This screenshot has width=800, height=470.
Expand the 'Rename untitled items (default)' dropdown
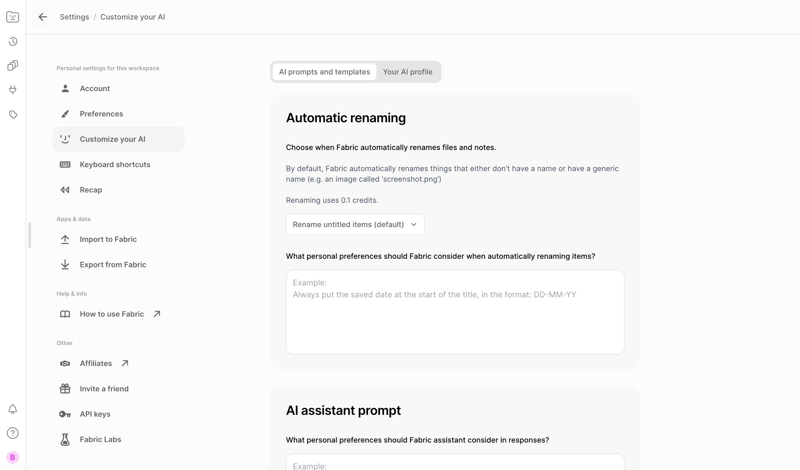click(x=355, y=225)
